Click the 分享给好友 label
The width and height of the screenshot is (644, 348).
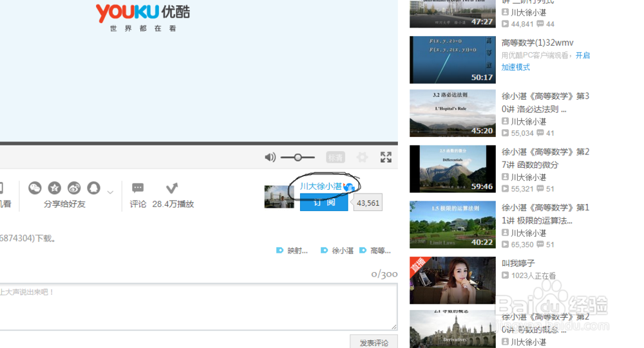[64, 204]
